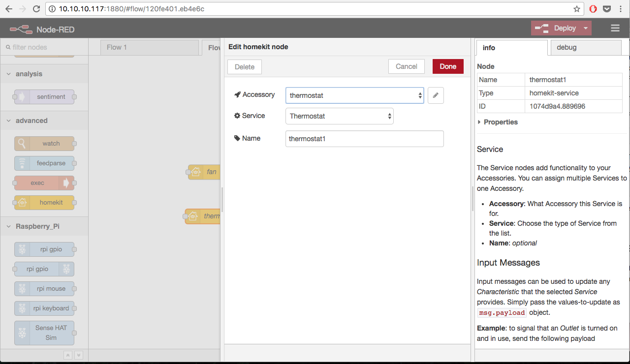Open the Chrome three-dot menu

[x=621, y=9]
